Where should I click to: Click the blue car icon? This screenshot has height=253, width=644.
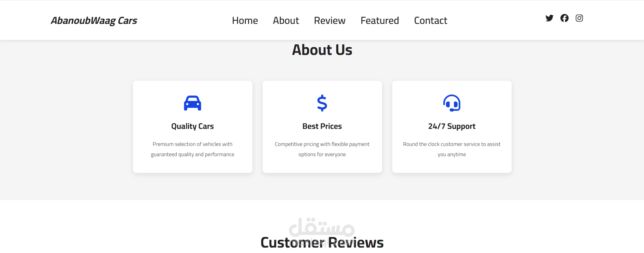192,103
